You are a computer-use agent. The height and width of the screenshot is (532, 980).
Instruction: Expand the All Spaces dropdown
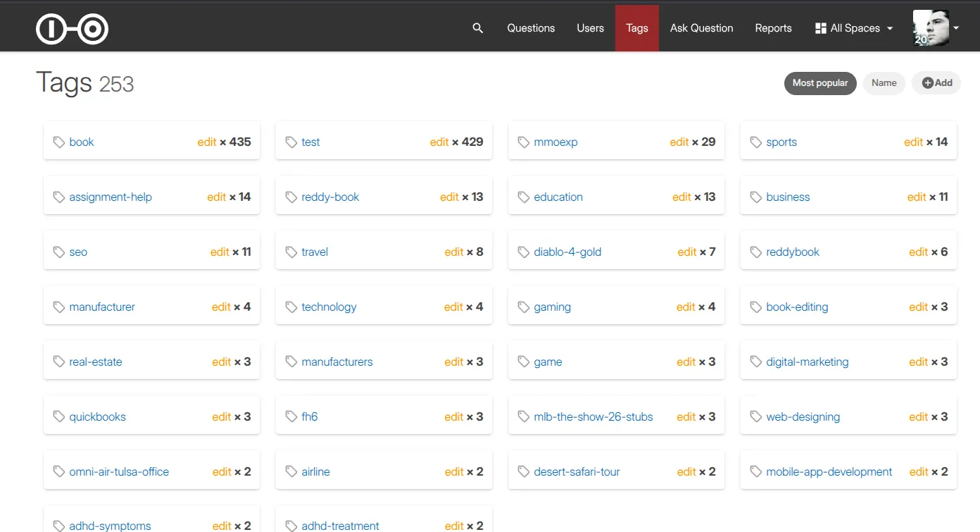coord(854,28)
